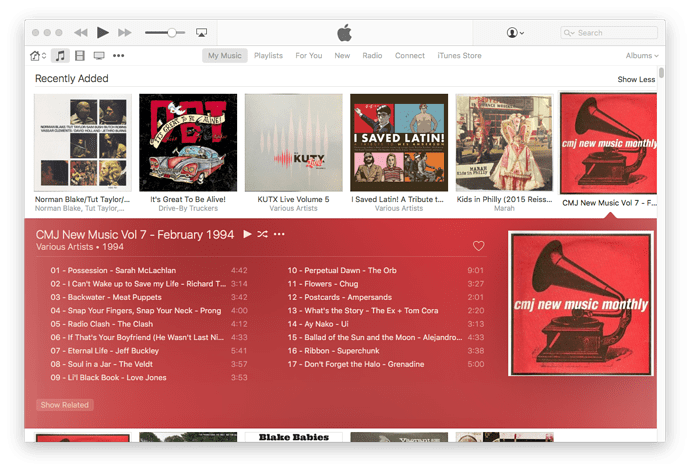Click the Blake Babies album below
Viewport: 690px width, 471px height.
pos(294,437)
